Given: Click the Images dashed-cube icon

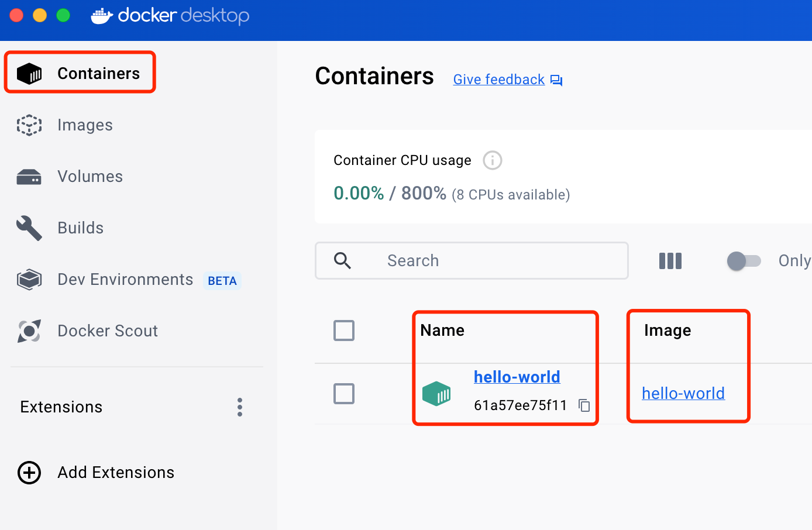Looking at the screenshot, I should [x=29, y=125].
